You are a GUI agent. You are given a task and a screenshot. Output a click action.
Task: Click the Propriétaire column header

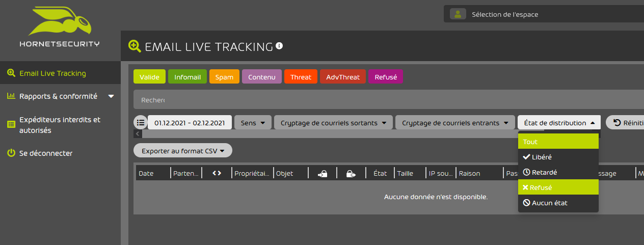252,173
